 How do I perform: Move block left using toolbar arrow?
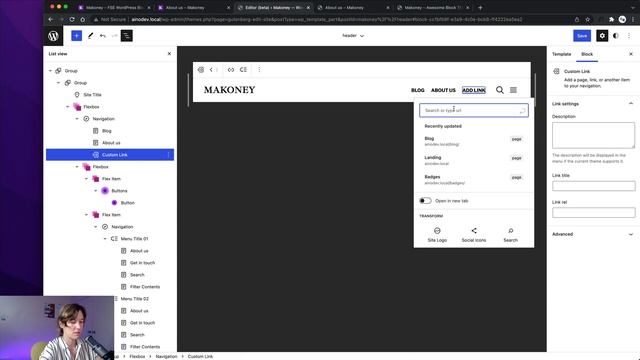click(x=211, y=70)
